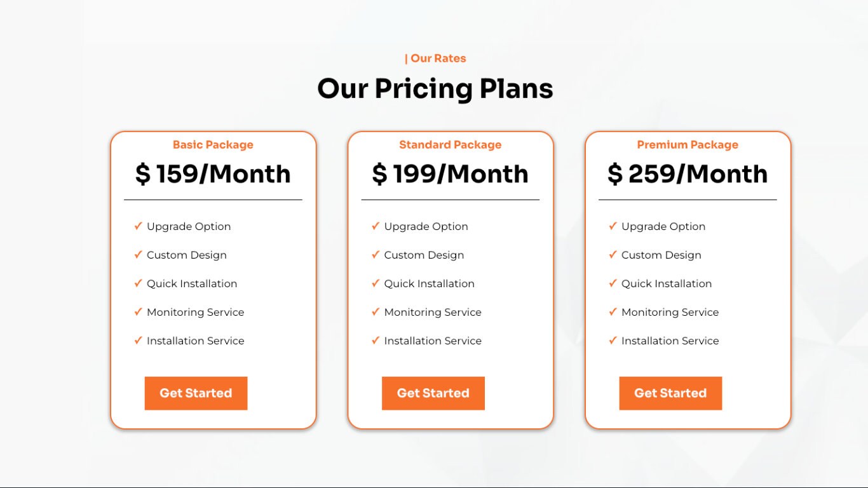Click Get Started under Basic Package
Screen dimensions: 868x488
[196, 393]
